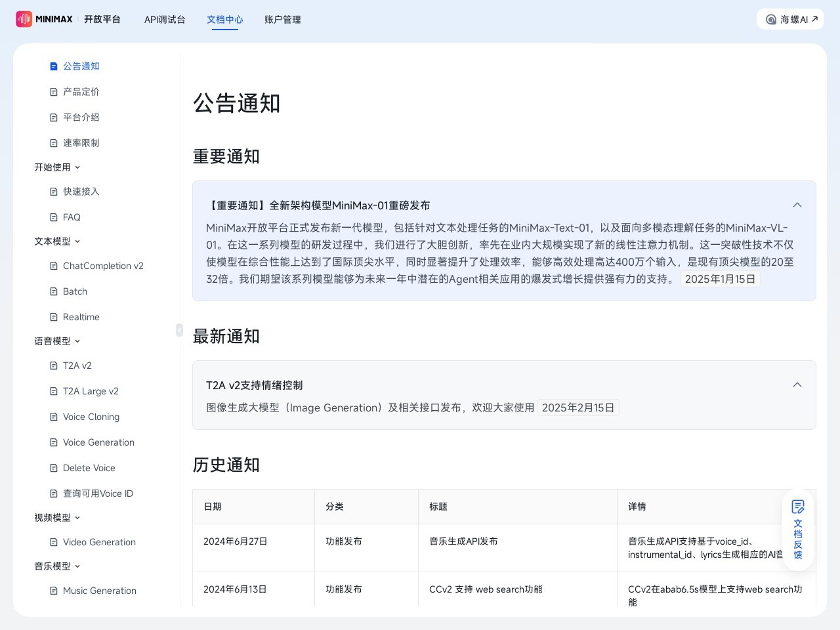Click the 2024年6月13日 table cell
Viewport: 840px width, 630px height.
click(253, 589)
